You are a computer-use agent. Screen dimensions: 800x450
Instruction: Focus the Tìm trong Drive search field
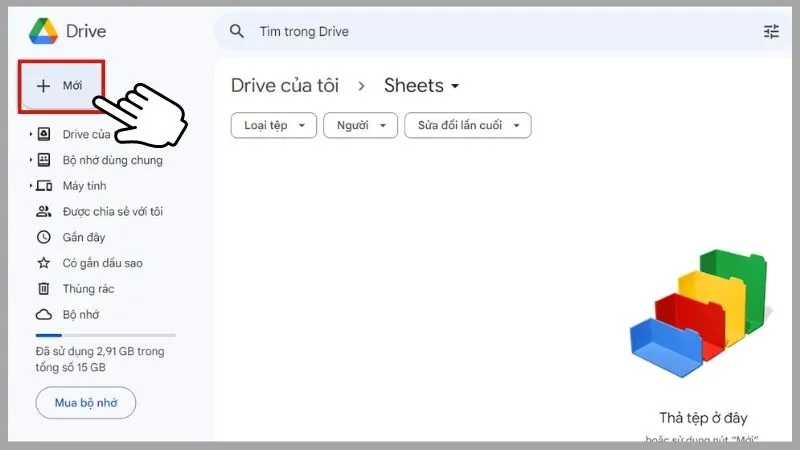(x=503, y=31)
